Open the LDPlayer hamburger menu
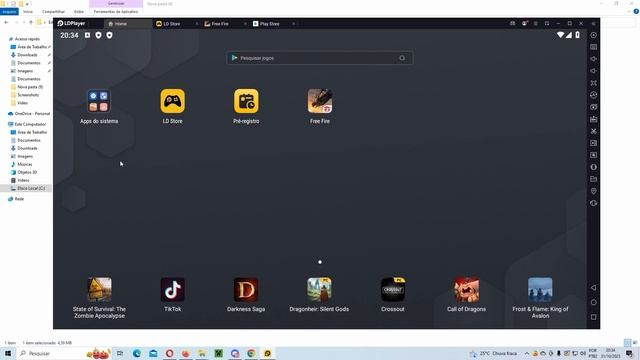Screen dimensions: 640x360 [536, 24]
